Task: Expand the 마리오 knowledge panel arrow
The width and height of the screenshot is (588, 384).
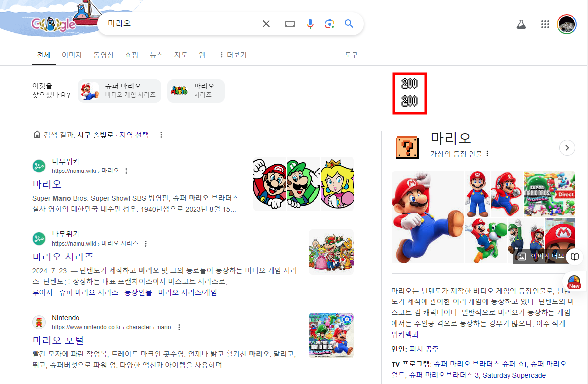Action: [x=567, y=148]
